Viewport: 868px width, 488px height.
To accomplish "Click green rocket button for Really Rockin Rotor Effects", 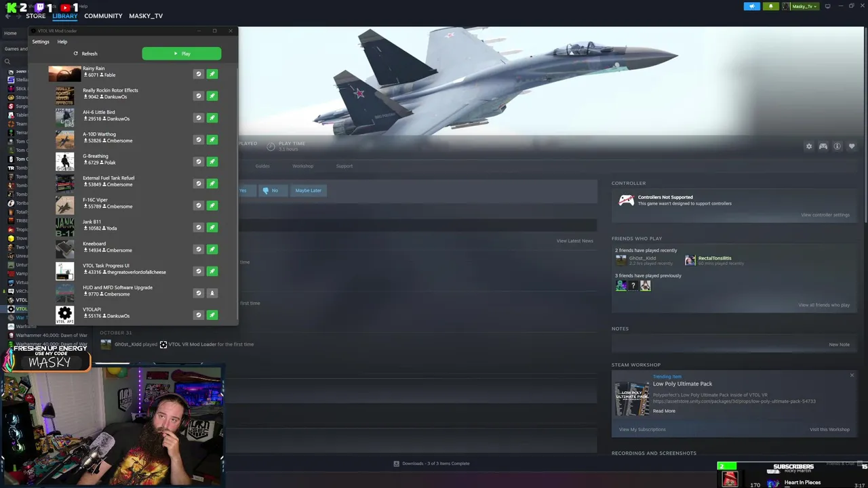I will 212,96.
